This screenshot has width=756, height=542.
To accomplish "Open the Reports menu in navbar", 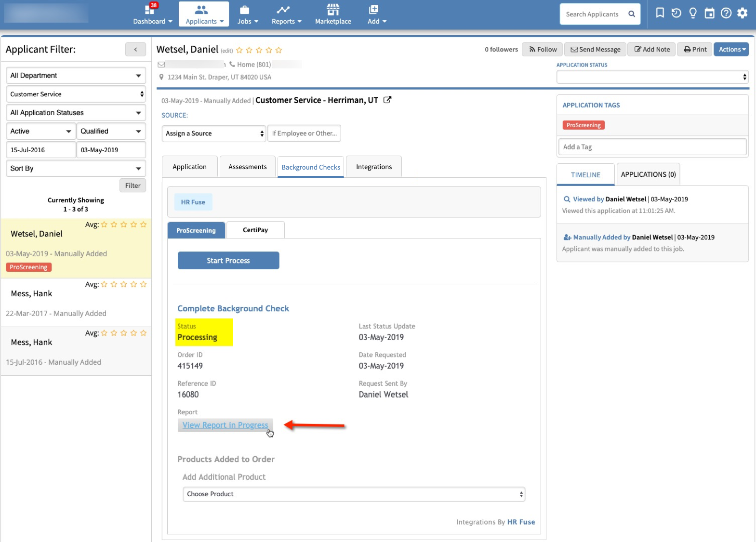I will (x=286, y=14).
